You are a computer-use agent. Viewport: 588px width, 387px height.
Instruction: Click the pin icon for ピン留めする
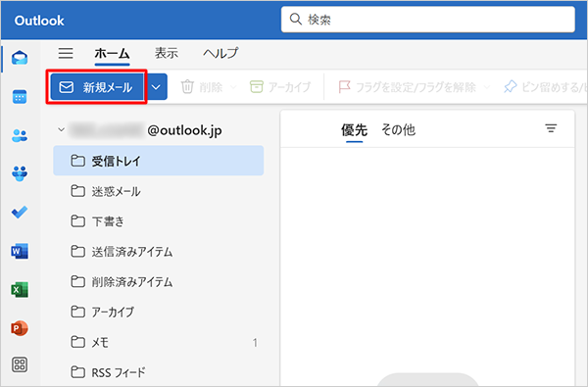[x=511, y=87]
